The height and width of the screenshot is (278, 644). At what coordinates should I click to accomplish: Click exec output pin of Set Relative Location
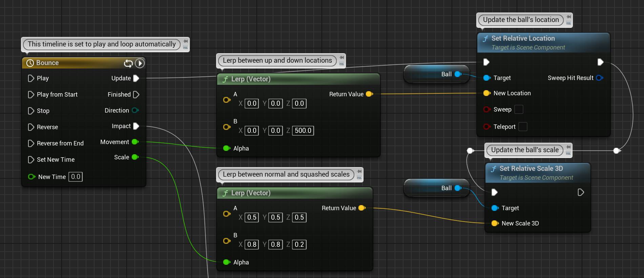600,62
